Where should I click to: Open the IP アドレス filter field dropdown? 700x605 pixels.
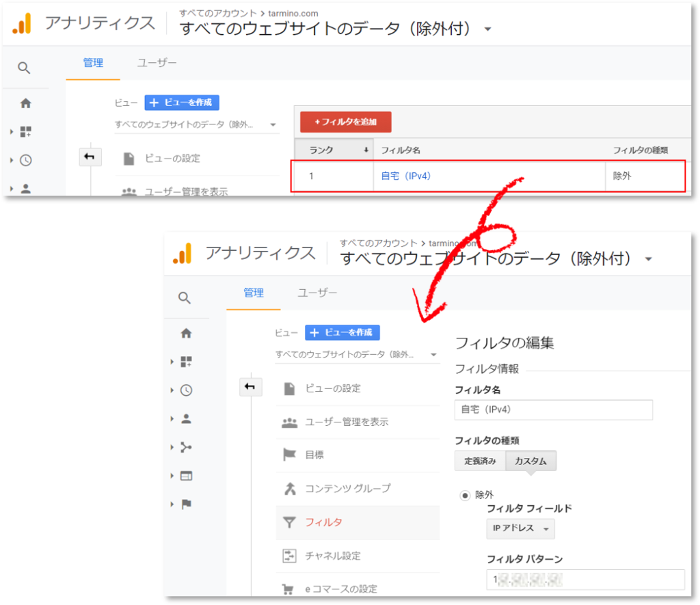[520, 528]
